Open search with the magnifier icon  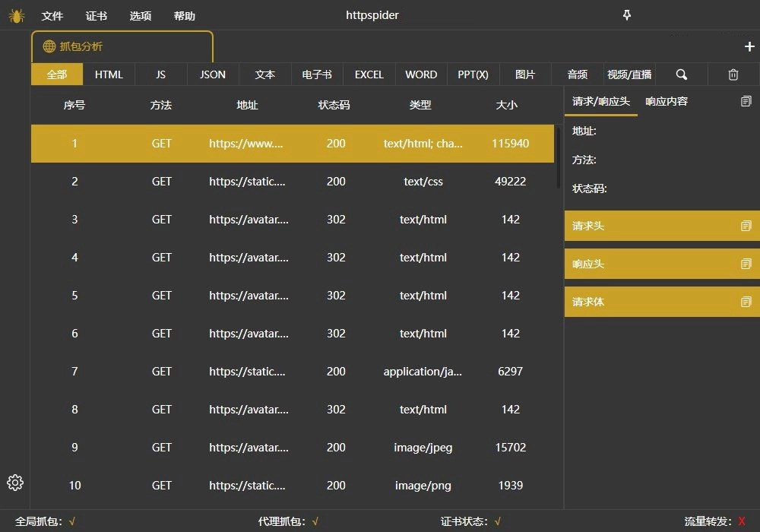click(682, 74)
